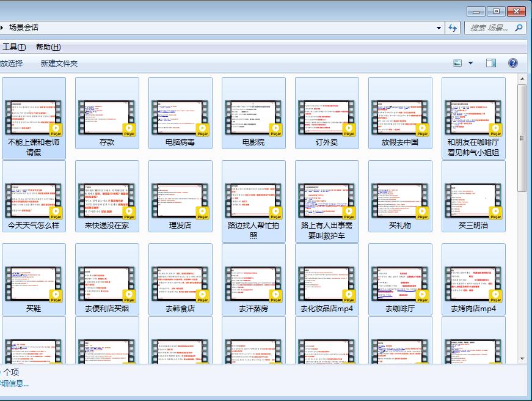This screenshot has height=401, width=532.
Task: Select the 路边找人帮忙拍照 video icon
Action: pos(253,200)
